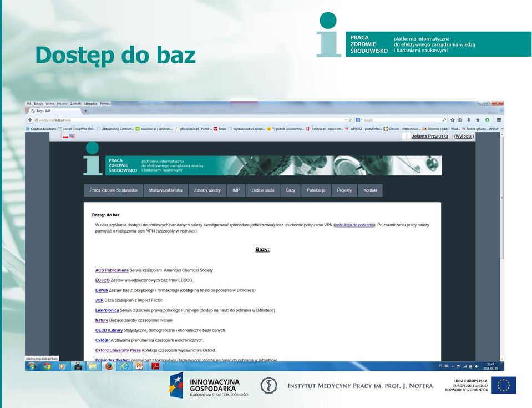The width and height of the screenshot is (532, 408).
Task: Open the ACS Publications link
Action: click(x=112, y=270)
